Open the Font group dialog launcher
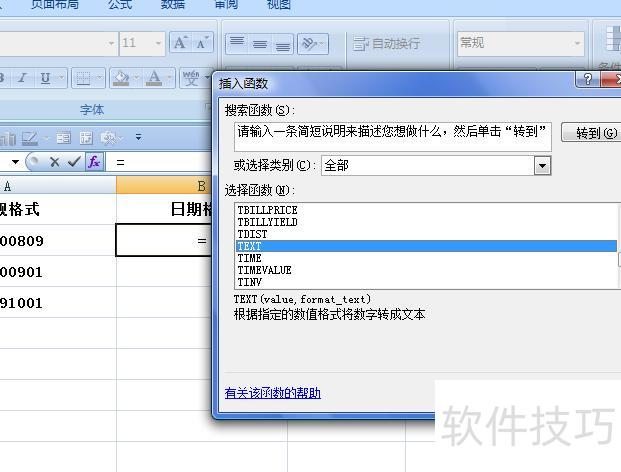The height and width of the screenshot is (472, 621). click(x=207, y=107)
